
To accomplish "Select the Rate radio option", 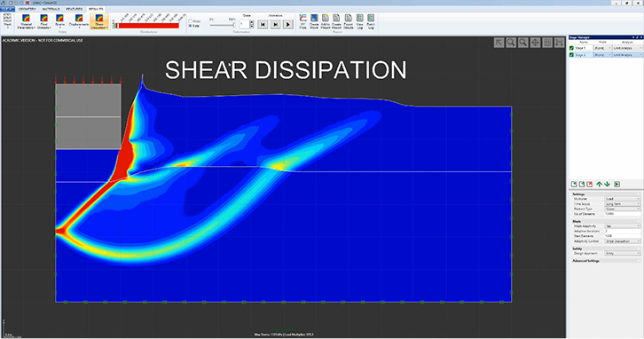I will [190, 26].
